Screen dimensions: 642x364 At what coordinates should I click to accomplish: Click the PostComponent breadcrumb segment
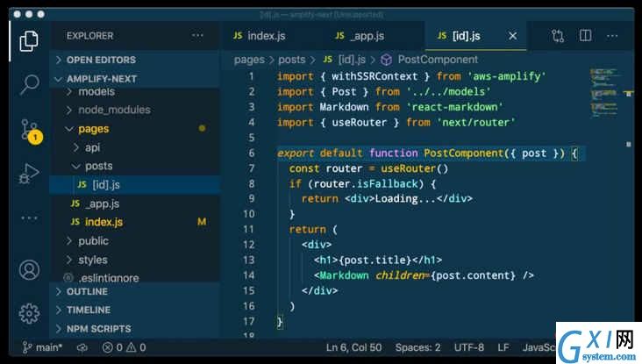438,60
